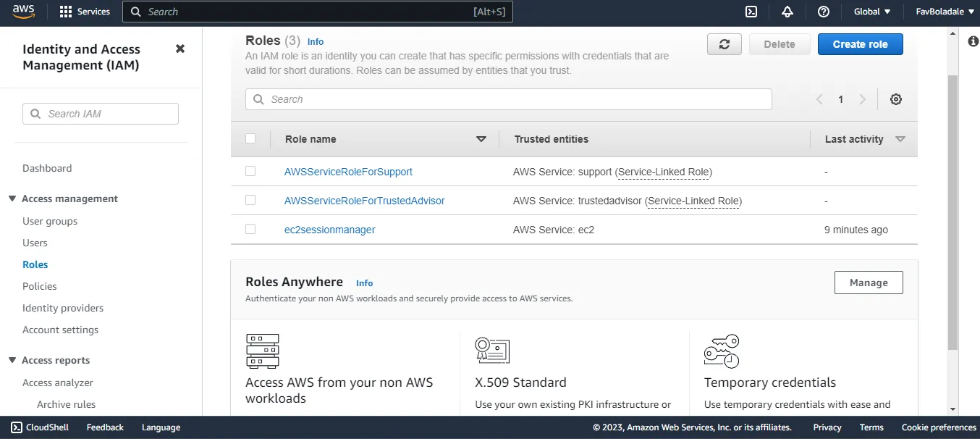Check the ec2sessionmanager role checkbox
The width and height of the screenshot is (980, 439).
[x=250, y=229]
